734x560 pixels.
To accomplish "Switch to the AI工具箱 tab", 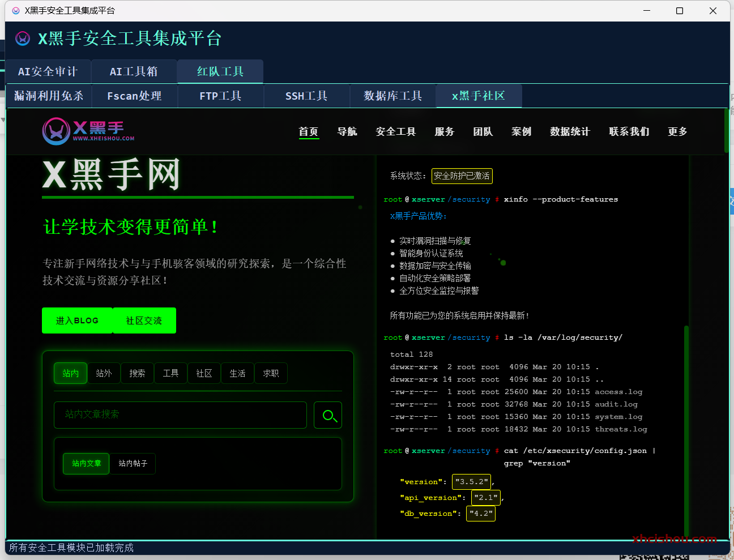I will [x=134, y=71].
